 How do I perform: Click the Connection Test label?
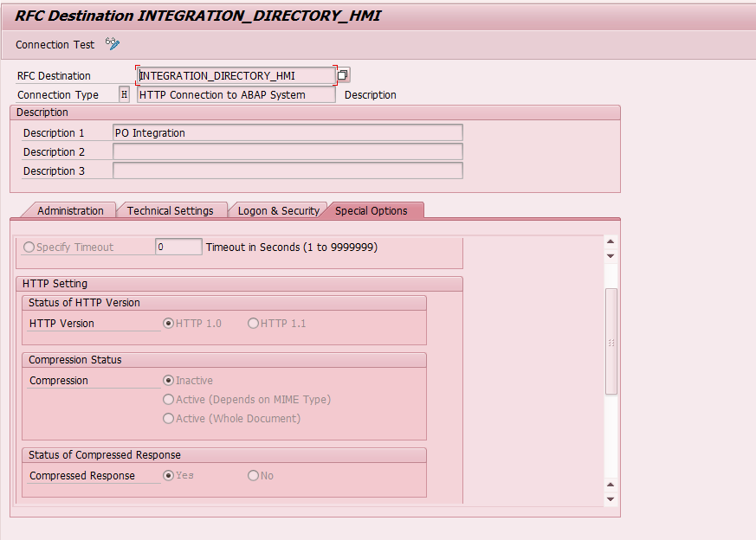point(55,45)
